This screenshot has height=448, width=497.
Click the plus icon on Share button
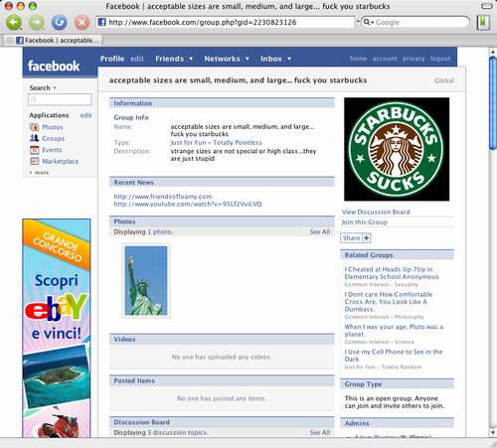366,238
